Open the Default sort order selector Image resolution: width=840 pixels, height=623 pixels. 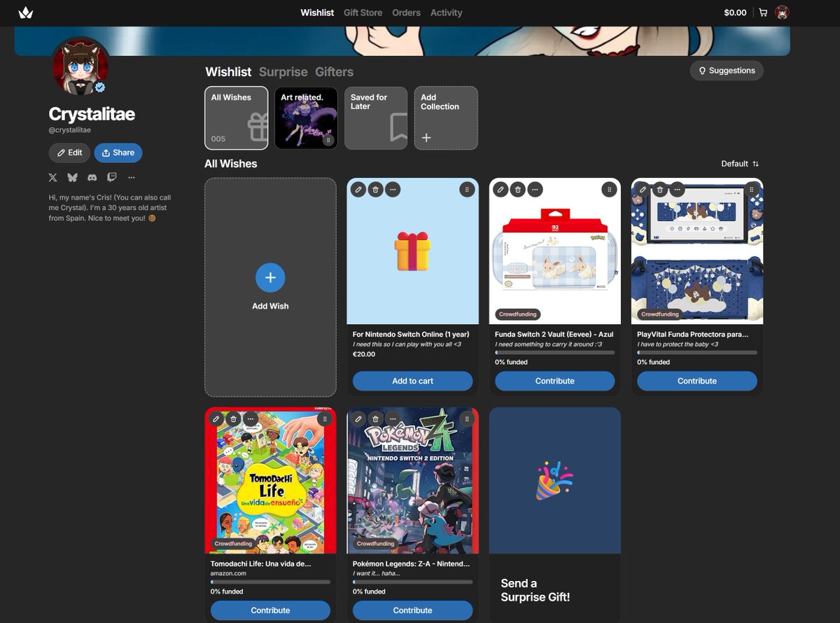tap(739, 163)
